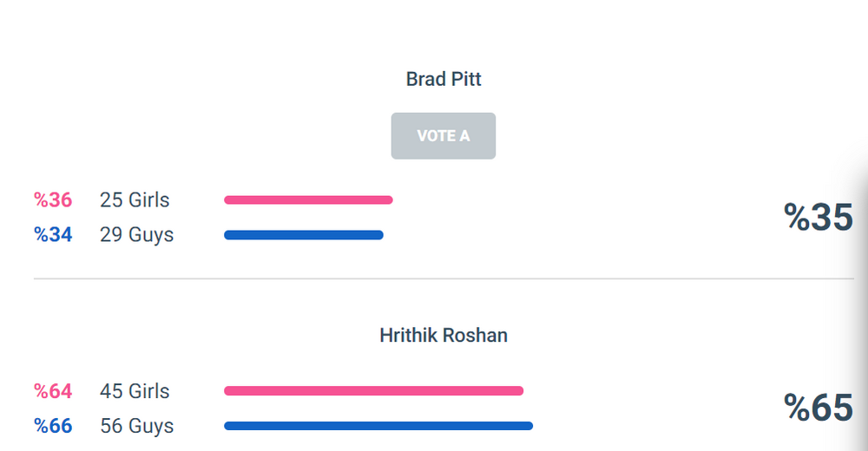This screenshot has height=451, width=868.
Task: Click the 29 Guys vote count
Action: coord(136,235)
